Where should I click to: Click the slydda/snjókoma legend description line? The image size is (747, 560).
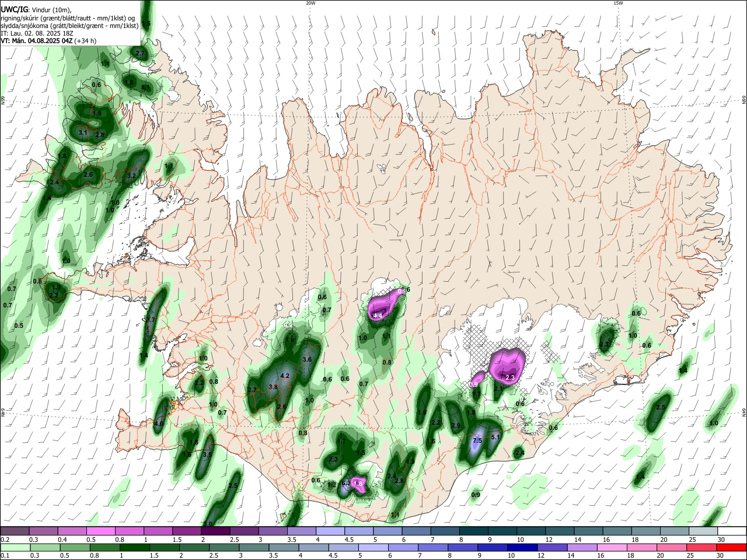69,26
